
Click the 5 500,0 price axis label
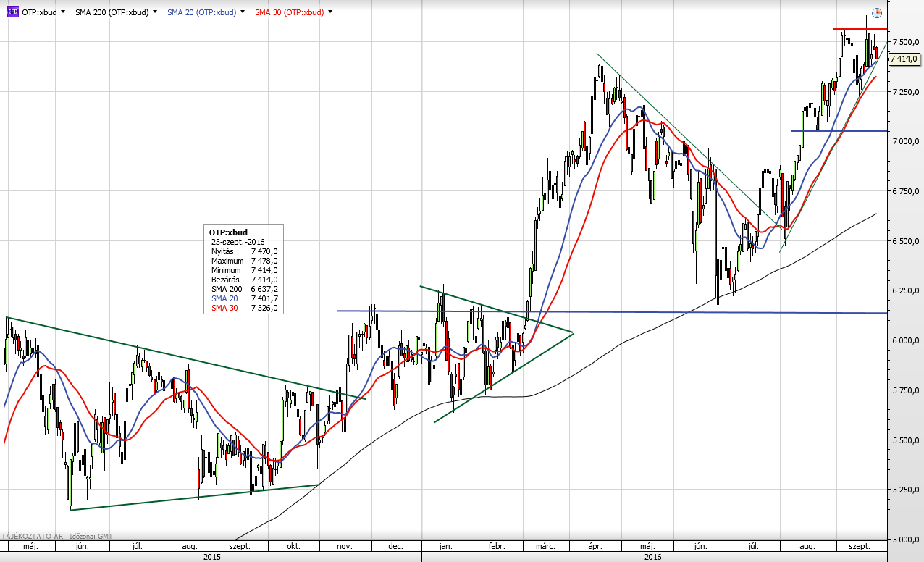(906, 440)
